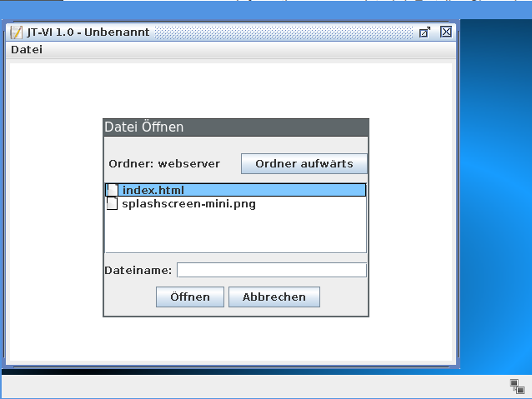
Task: Click the Ordner: webserver label
Action: (164, 164)
